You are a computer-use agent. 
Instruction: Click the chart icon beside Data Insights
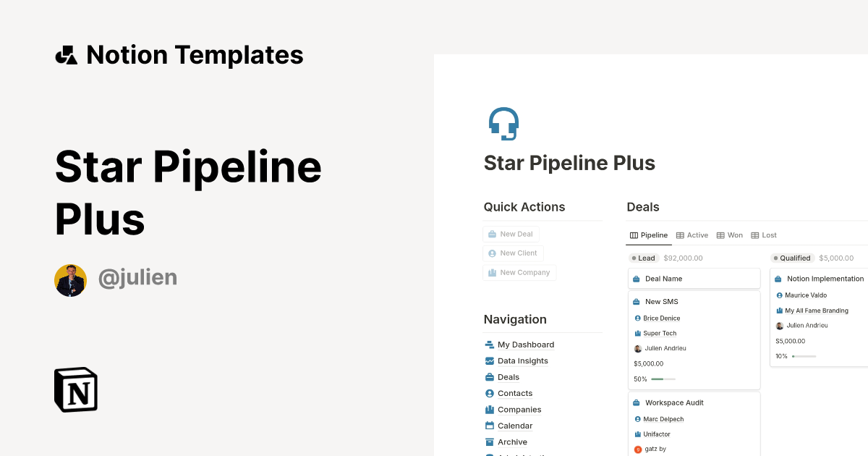point(490,360)
